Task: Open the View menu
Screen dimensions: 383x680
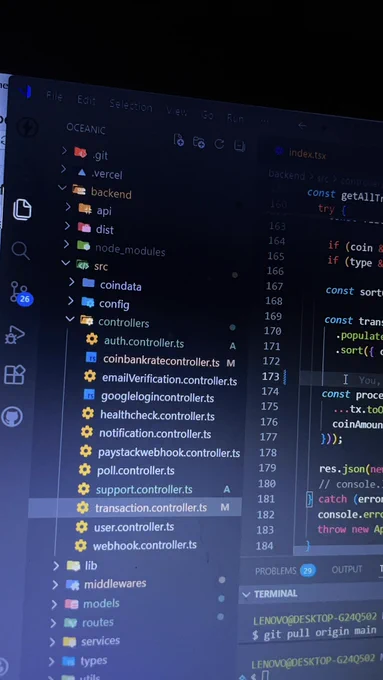Action: pos(177,111)
